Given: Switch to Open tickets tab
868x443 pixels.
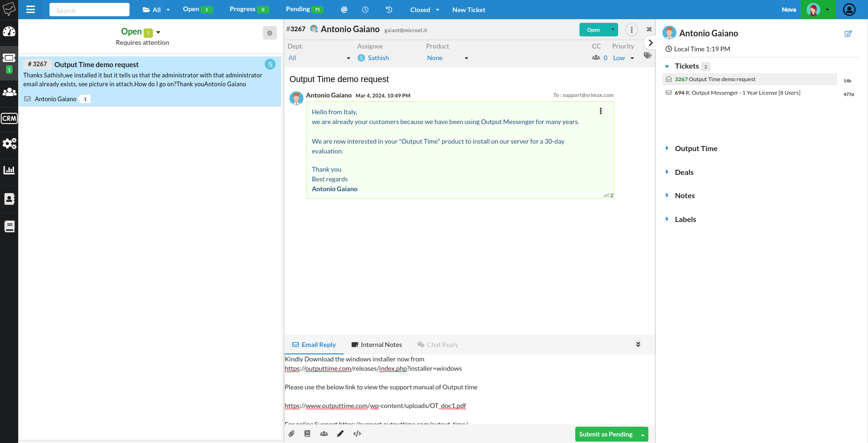Looking at the screenshot, I should 198,9.
